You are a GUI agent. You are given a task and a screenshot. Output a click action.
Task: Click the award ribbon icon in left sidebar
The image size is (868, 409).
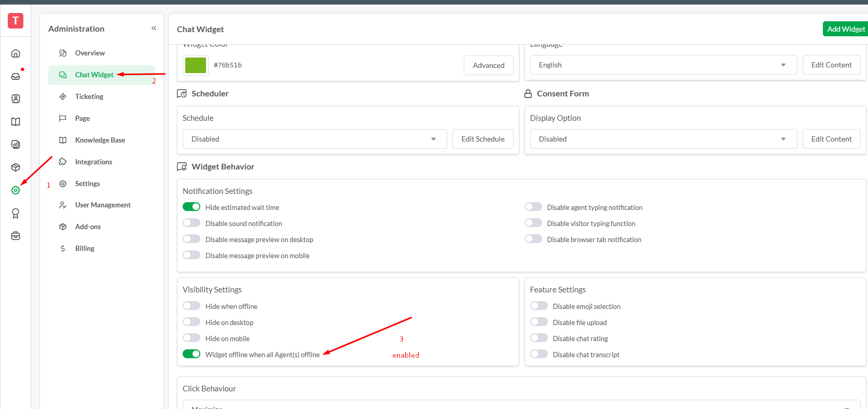pyautogui.click(x=16, y=213)
